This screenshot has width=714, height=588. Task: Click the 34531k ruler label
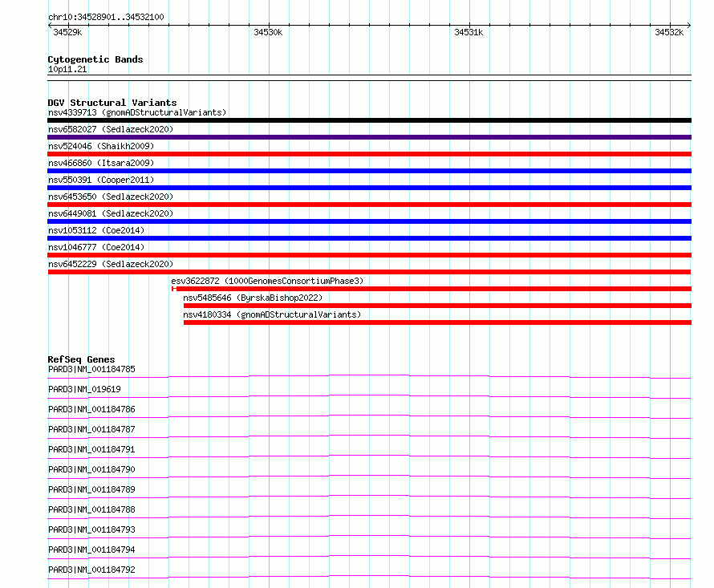(x=469, y=32)
